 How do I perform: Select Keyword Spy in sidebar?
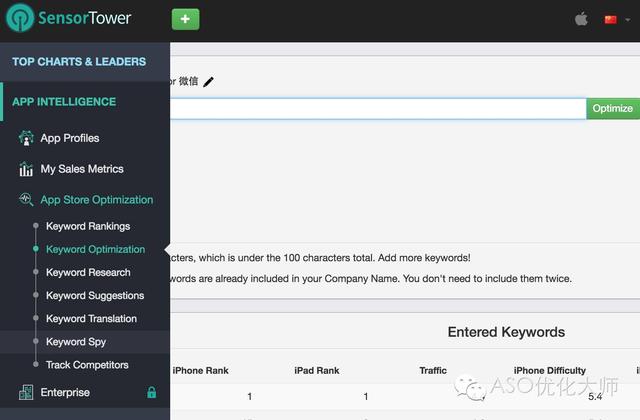tap(76, 342)
